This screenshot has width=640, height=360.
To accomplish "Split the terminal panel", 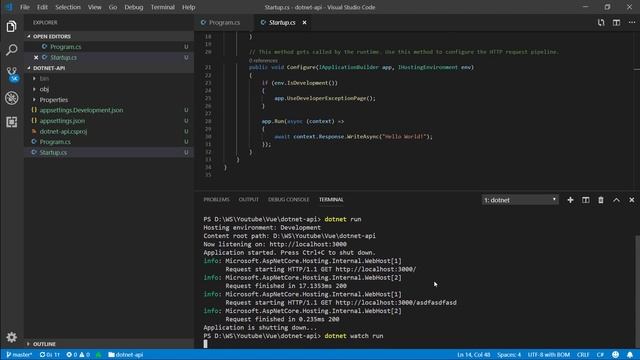I will 585,200.
